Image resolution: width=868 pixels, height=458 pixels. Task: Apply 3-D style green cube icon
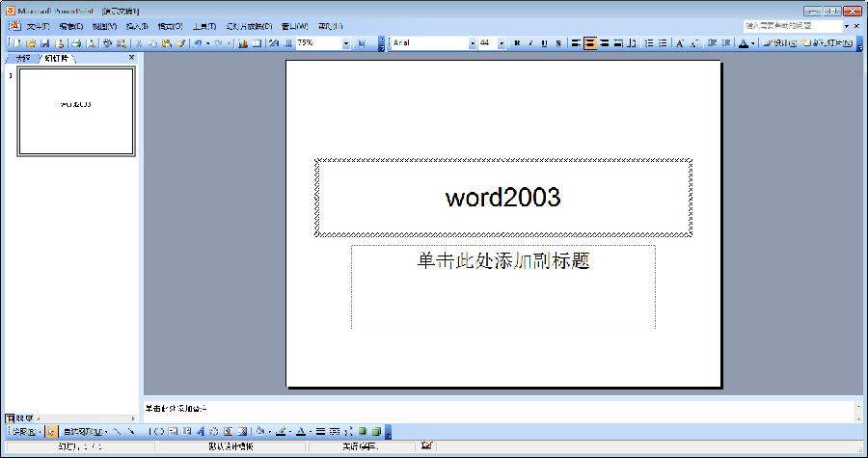(x=376, y=431)
